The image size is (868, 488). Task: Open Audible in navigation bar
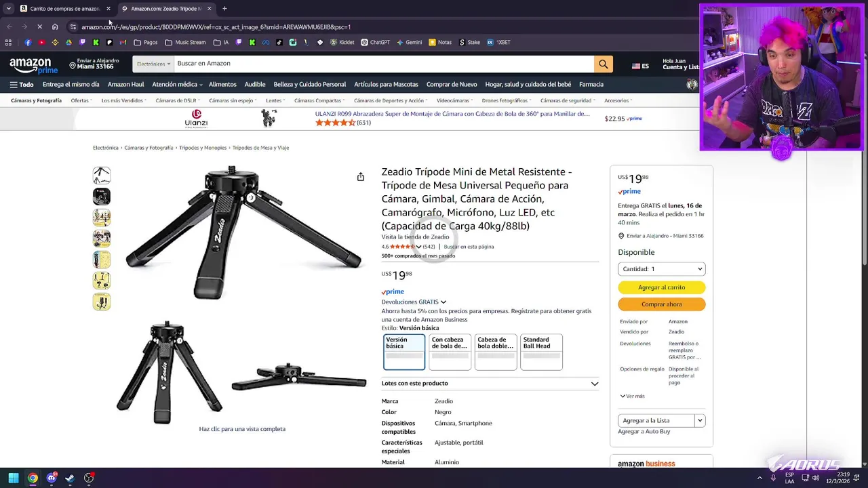(255, 85)
